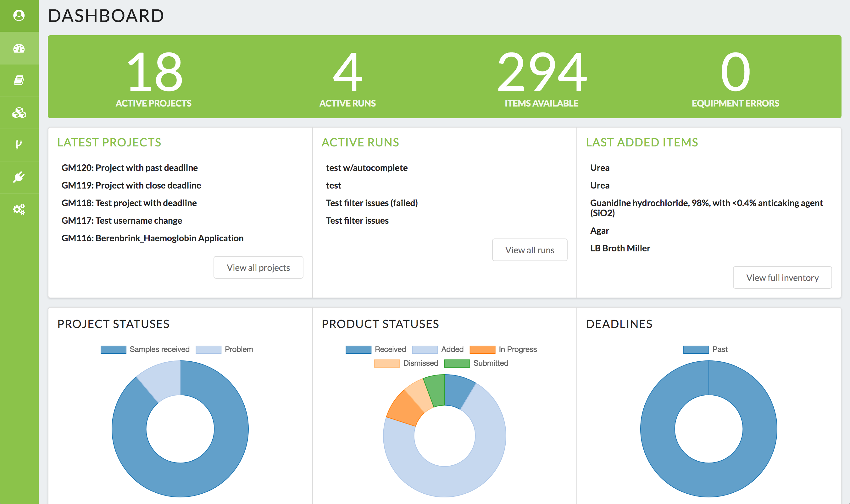The image size is (850, 504).
Task: Click the green Submitted legend color swatch
Action: pyautogui.click(x=457, y=363)
